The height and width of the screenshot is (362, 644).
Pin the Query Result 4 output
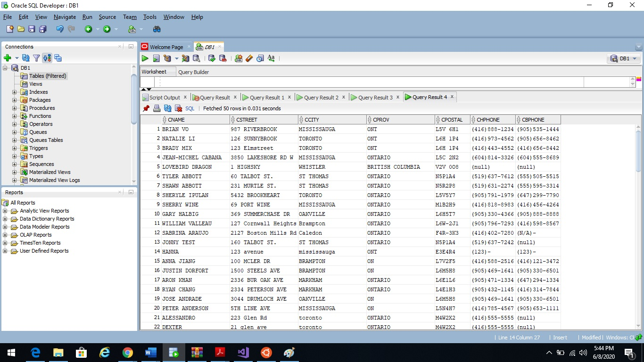click(x=146, y=108)
